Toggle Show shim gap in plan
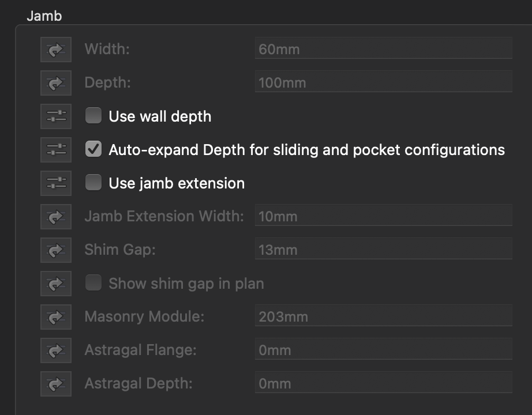 click(x=92, y=283)
